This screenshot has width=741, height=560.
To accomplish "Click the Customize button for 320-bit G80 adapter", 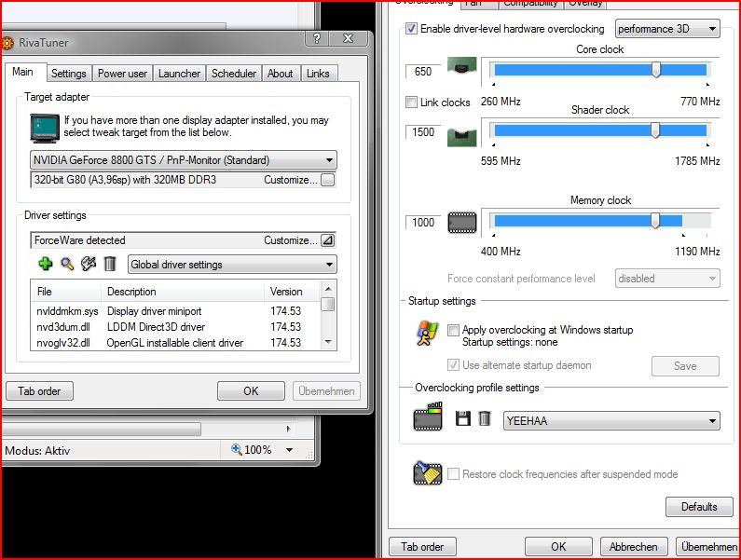I will 327,180.
